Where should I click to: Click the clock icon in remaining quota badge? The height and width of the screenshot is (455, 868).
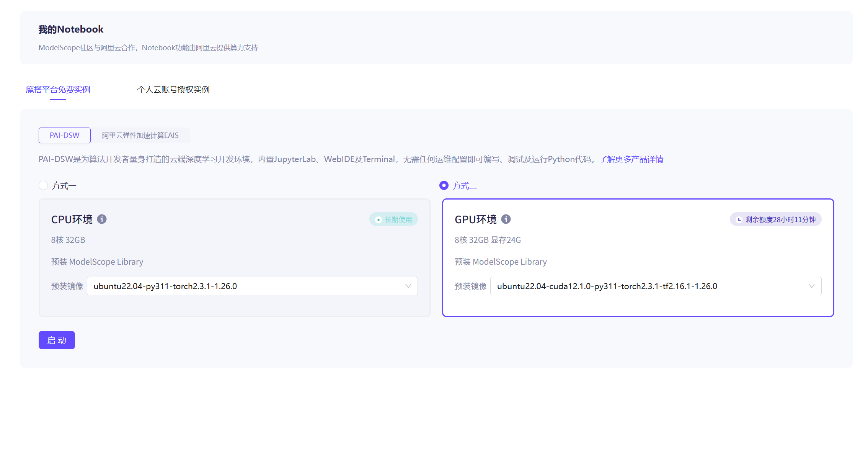(739, 219)
